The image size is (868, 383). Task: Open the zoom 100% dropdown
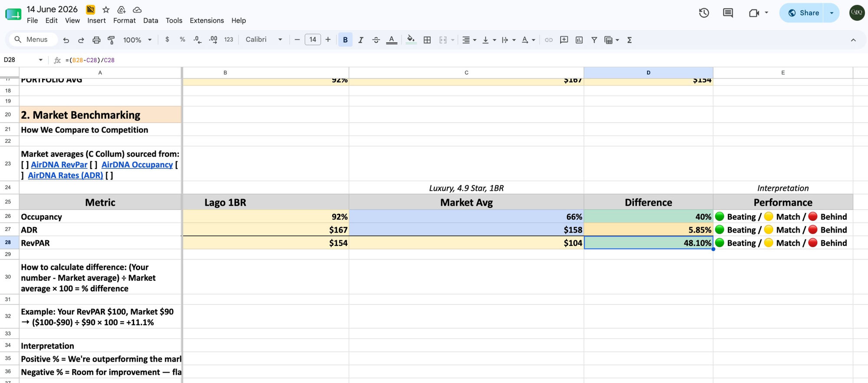click(137, 40)
